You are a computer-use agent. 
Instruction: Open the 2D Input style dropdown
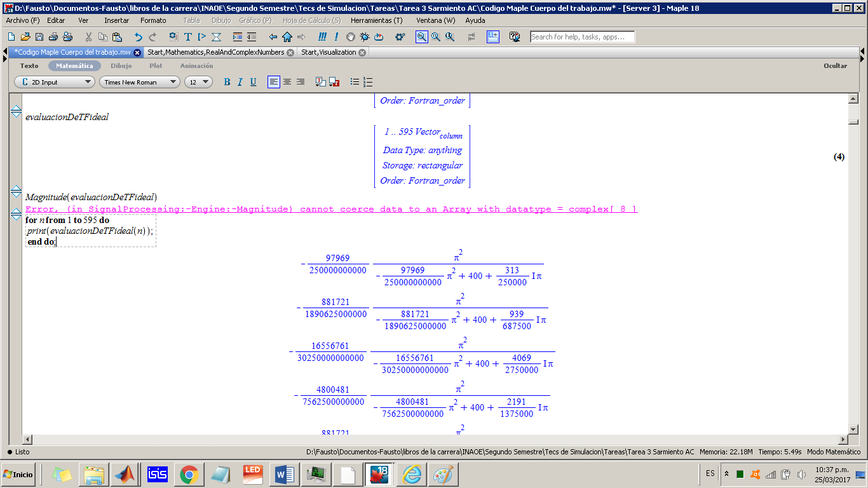pyautogui.click(x=55, y=82)
